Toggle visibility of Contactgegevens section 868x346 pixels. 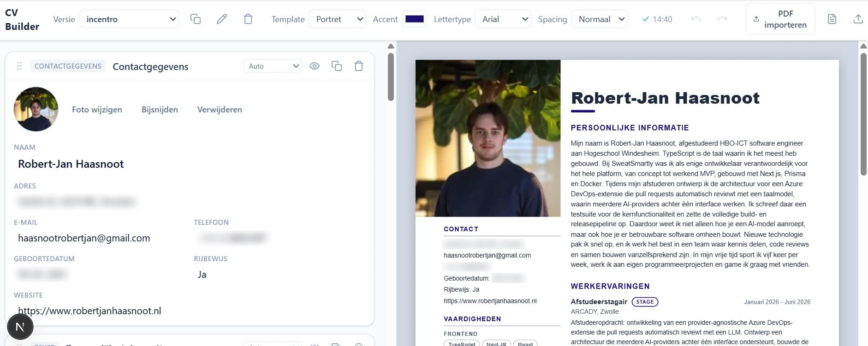[x=315, y=66]
